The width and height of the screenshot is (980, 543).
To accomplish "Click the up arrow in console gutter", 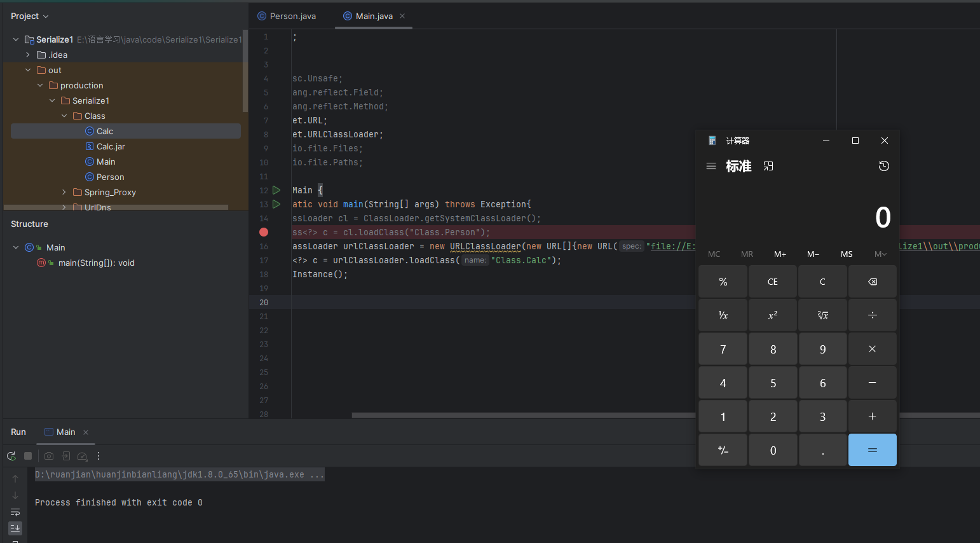I will (x=15, y=479).
